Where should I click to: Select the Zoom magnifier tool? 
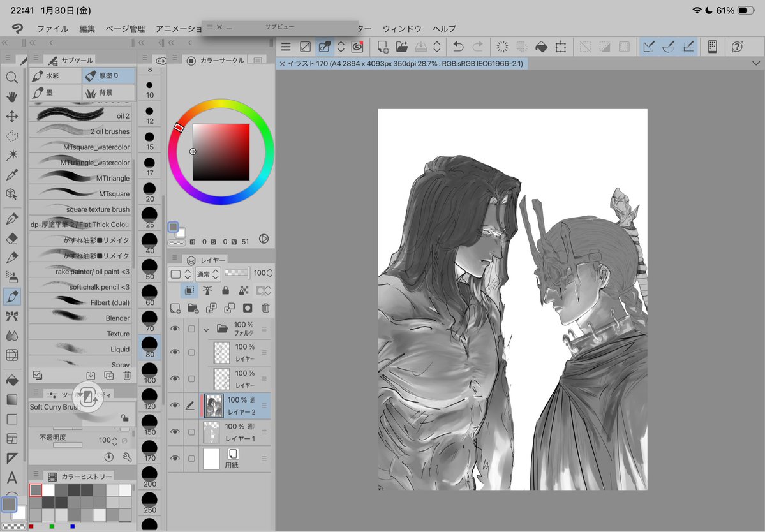click(x=11, y=77)
